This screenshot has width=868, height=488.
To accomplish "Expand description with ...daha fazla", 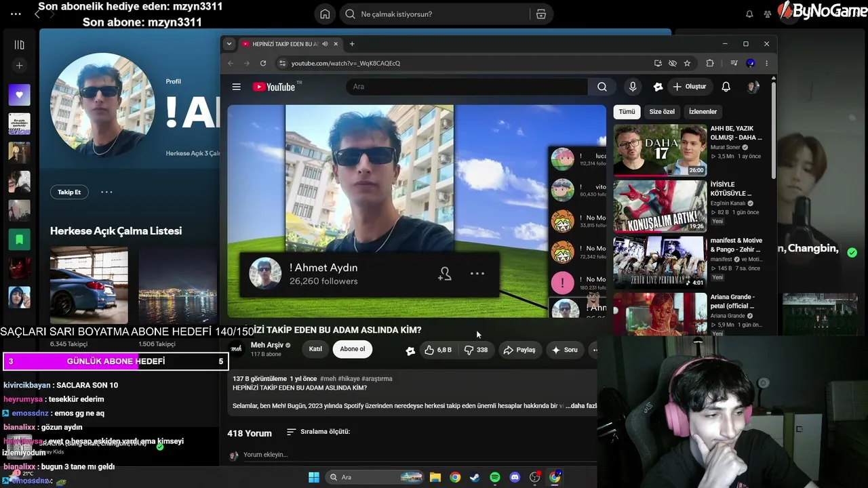I will tap(582, 405).
